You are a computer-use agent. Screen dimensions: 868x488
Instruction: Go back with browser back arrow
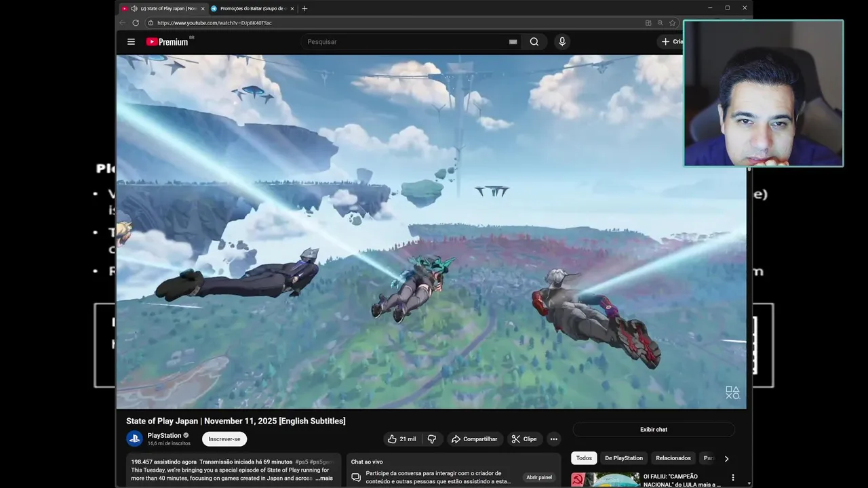[x=122, y=22]
